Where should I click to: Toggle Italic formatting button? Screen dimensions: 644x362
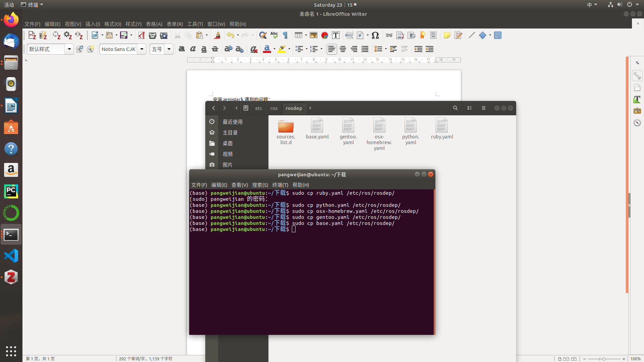coord(193,49)
